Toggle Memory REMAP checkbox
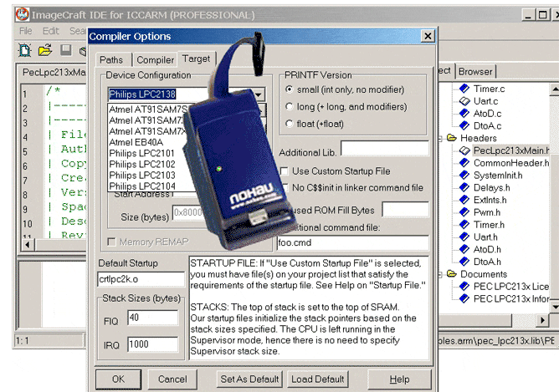Viewport: 559px width, 392px height. (x=111, y=242)
